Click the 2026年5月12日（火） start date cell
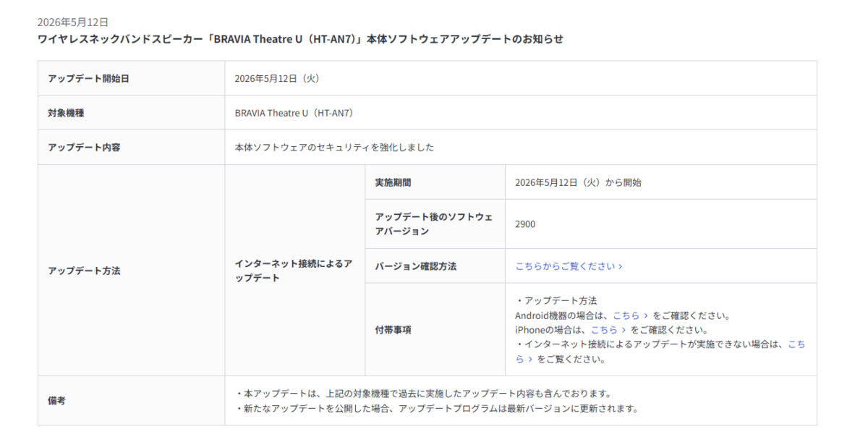868x445 pixels. [521, 78]
